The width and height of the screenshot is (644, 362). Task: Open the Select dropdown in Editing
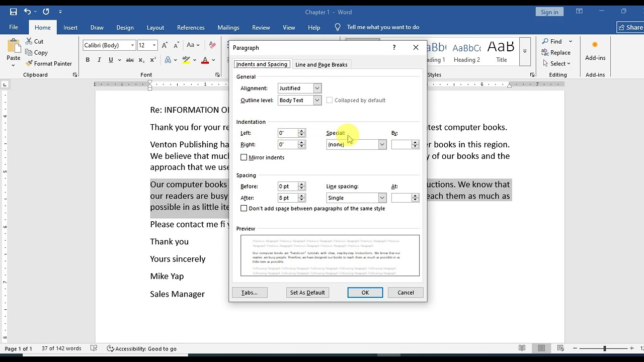point(556,63)
